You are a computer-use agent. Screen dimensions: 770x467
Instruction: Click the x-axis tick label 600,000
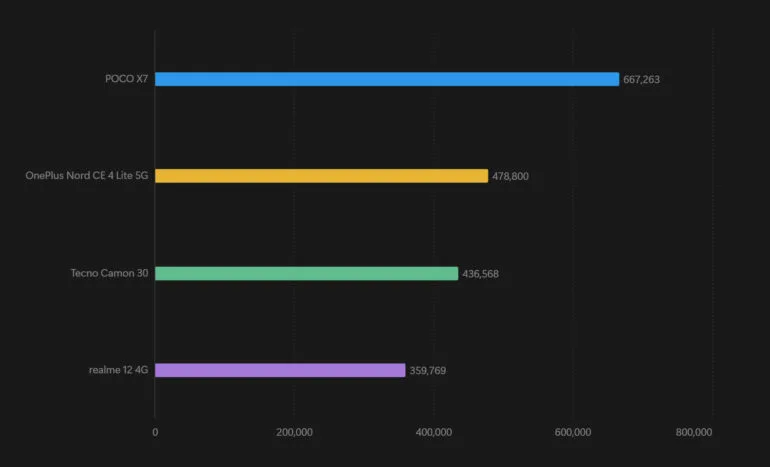point(573,433)
